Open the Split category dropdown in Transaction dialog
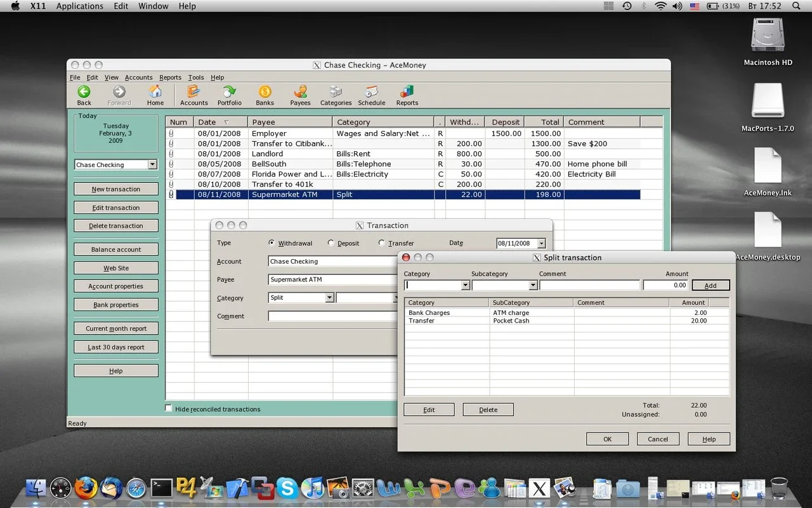Viewport: 812px width, 508px height. [329, 297]
